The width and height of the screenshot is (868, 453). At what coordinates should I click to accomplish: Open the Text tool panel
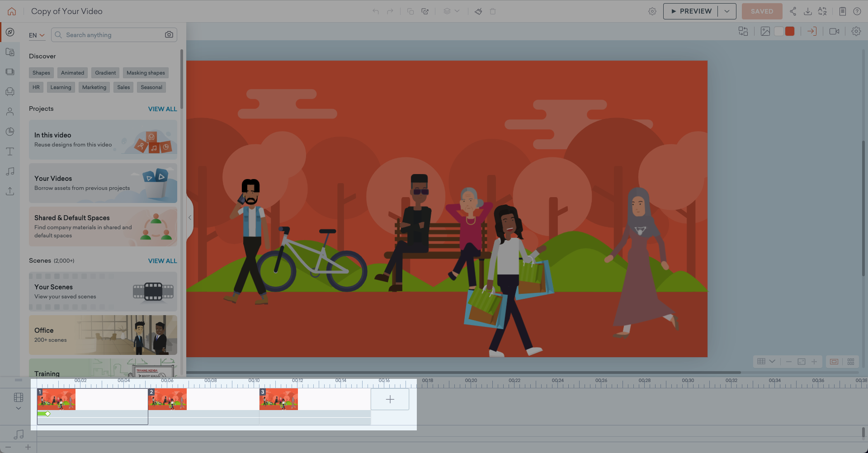click(10, 151)
